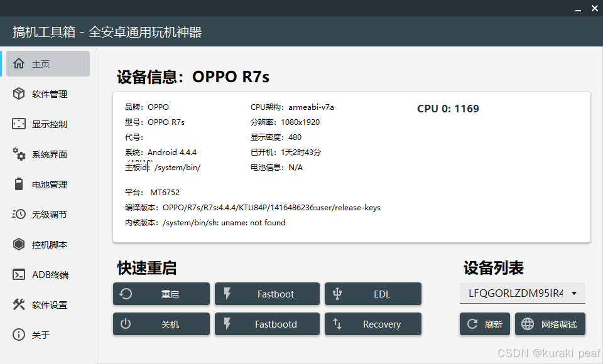
Task: Click the 平台: MT6752 text
Action: [x=152, y=192]
